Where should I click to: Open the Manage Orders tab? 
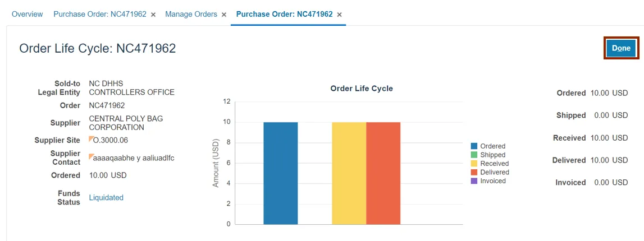pos(191,14)
